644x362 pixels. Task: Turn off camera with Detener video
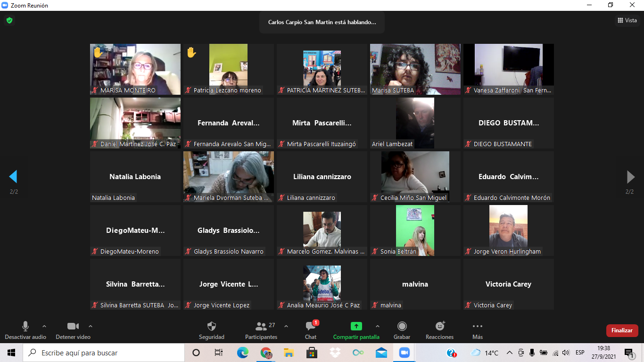click(73, 327)
